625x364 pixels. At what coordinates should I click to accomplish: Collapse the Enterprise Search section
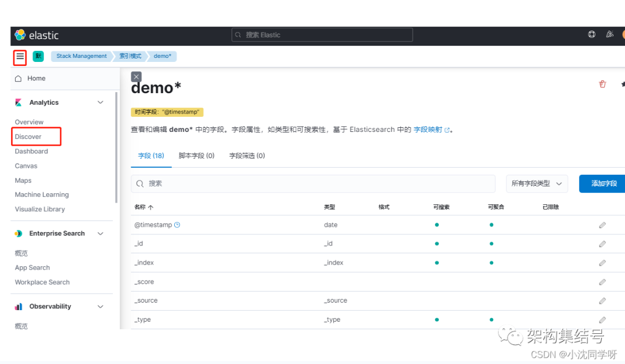(100, 234)
